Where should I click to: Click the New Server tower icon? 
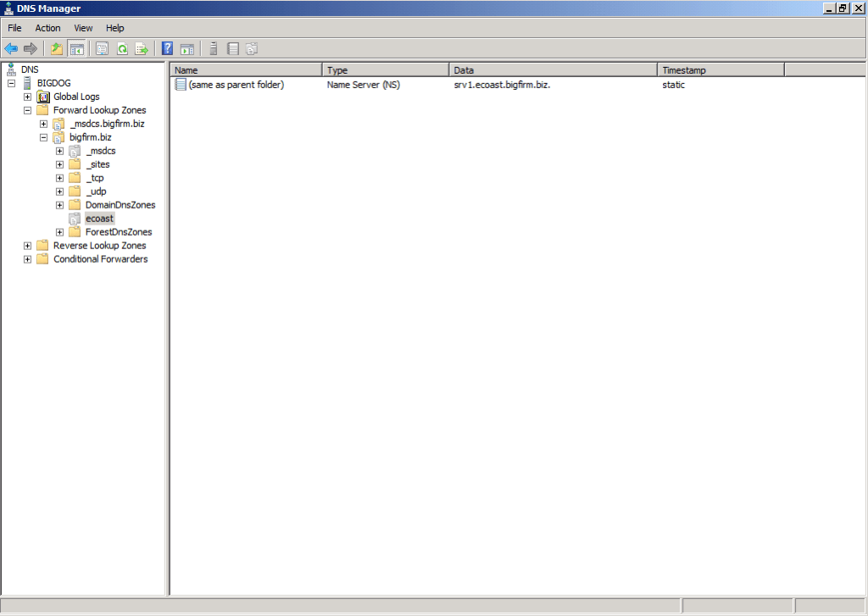213,48
